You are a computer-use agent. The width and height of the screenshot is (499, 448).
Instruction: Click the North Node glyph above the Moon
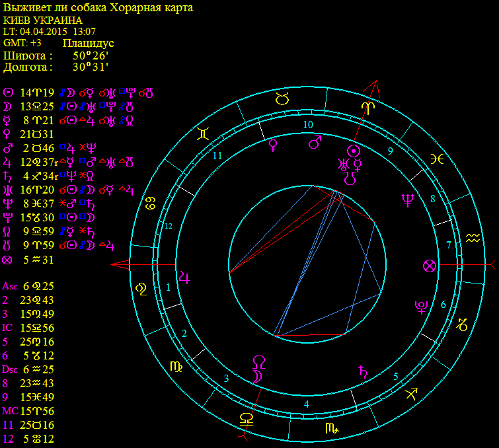pos(258,362)
